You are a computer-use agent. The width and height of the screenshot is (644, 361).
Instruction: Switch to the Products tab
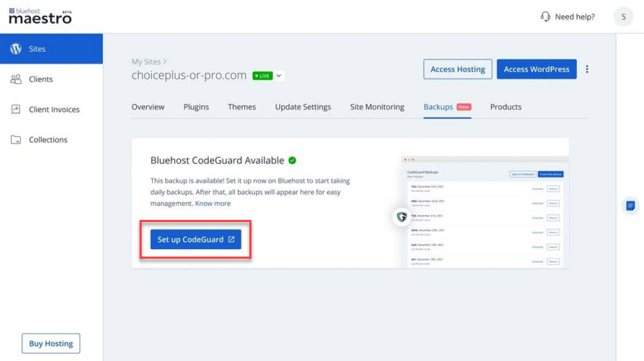(506, 107)
